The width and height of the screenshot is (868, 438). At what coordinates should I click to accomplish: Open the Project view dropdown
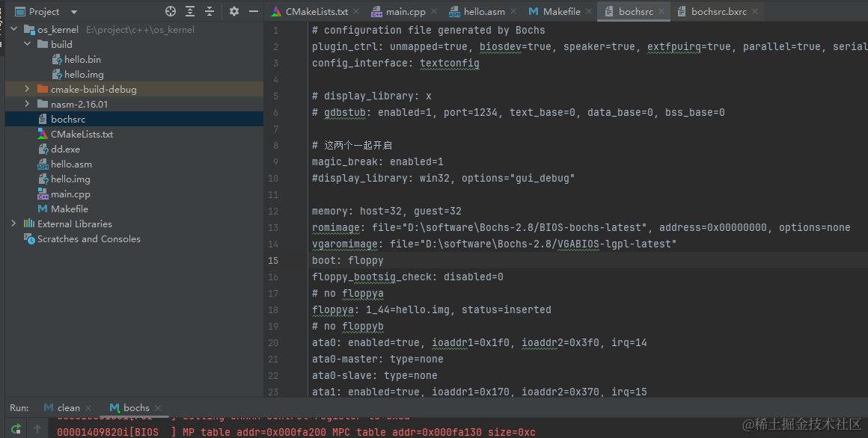72,11
